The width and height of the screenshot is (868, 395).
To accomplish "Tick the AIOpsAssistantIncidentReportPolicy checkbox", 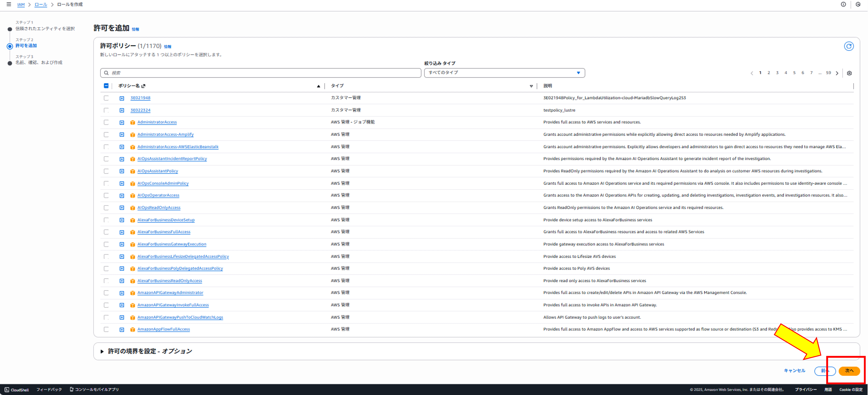I will (106, 159).
